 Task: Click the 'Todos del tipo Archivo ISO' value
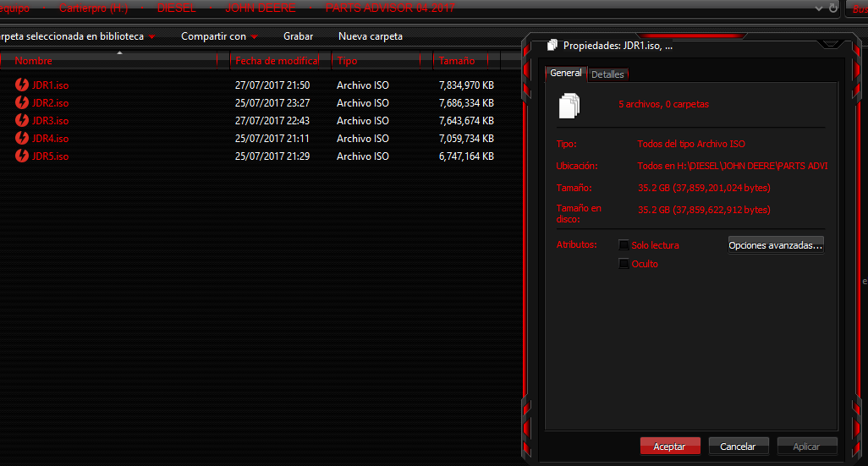691,144
